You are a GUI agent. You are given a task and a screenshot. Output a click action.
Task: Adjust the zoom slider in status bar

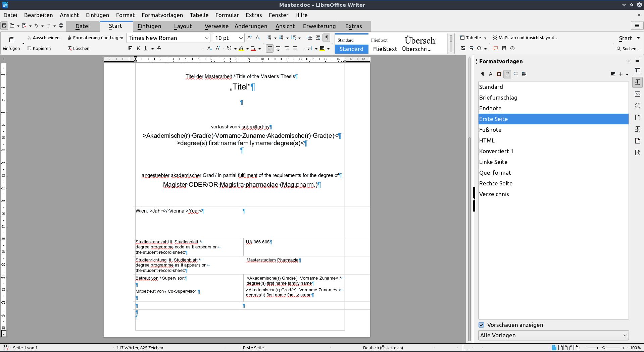pos(603,348)
